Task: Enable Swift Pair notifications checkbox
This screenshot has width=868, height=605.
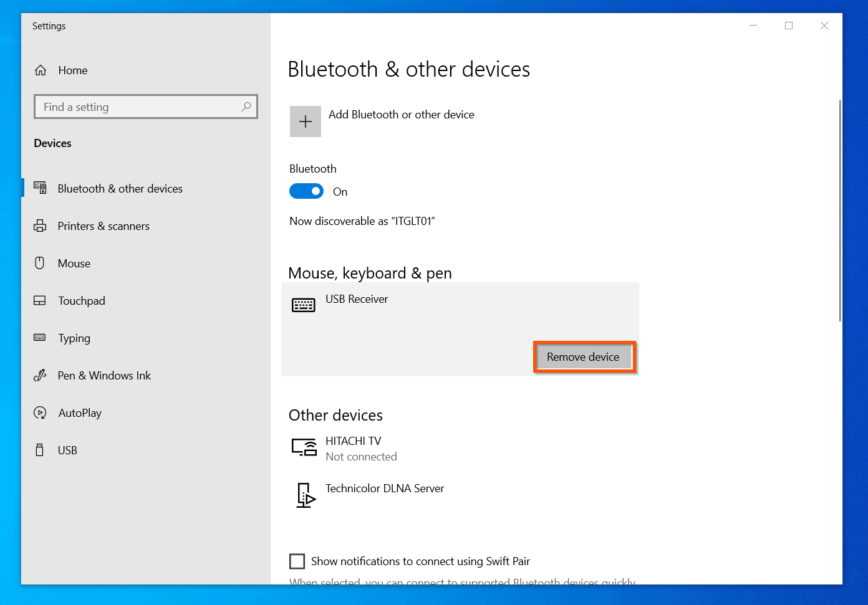Action: 297,561
